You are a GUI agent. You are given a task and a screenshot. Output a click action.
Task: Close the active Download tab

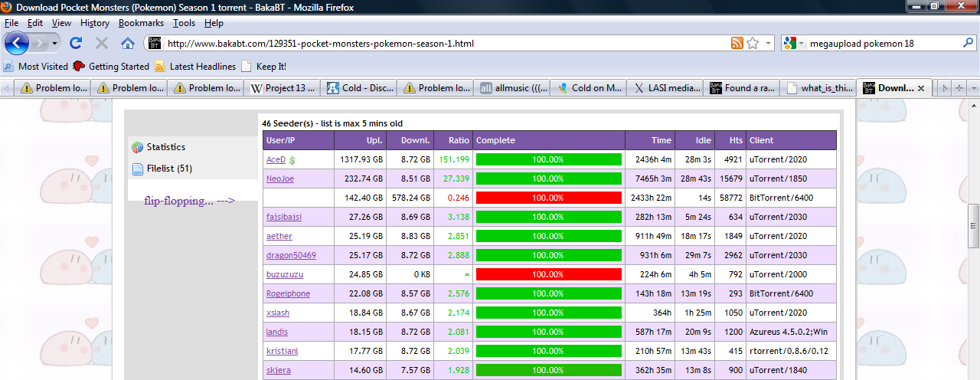[920, 88]
